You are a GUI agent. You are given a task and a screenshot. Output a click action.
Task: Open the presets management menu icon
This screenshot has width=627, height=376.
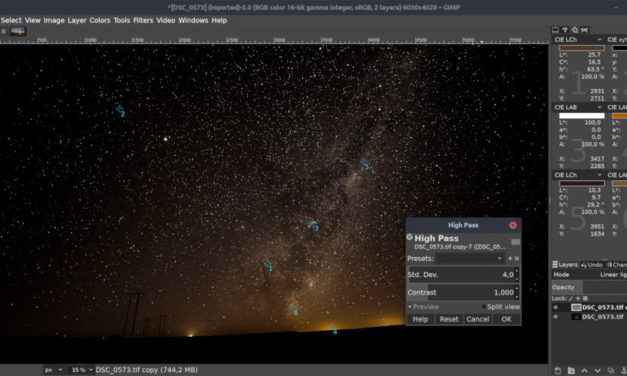click(517, 258)
